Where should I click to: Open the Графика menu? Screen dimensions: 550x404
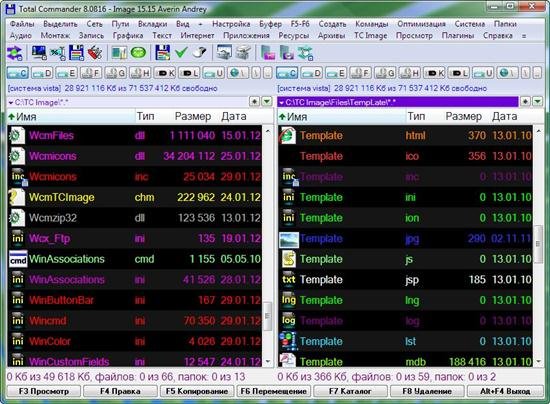(x=128, y=35)
